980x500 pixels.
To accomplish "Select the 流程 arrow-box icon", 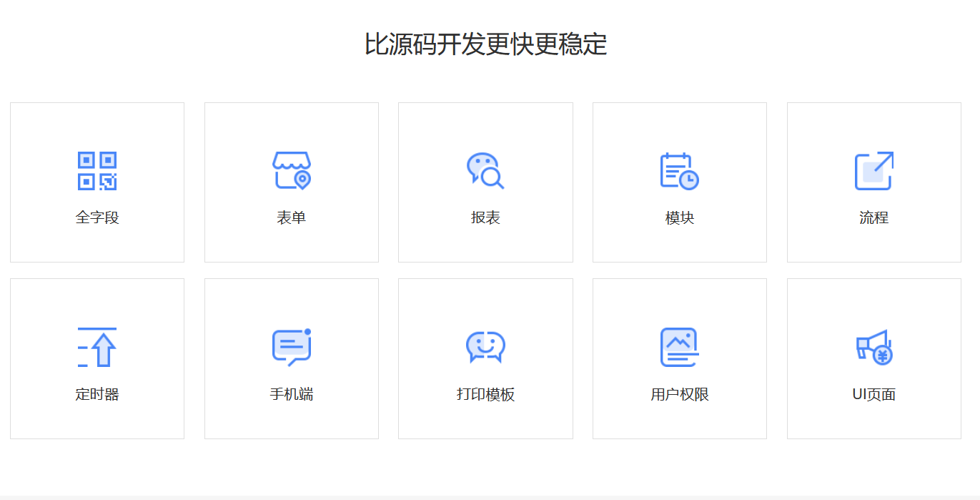I will pos(873,170).
